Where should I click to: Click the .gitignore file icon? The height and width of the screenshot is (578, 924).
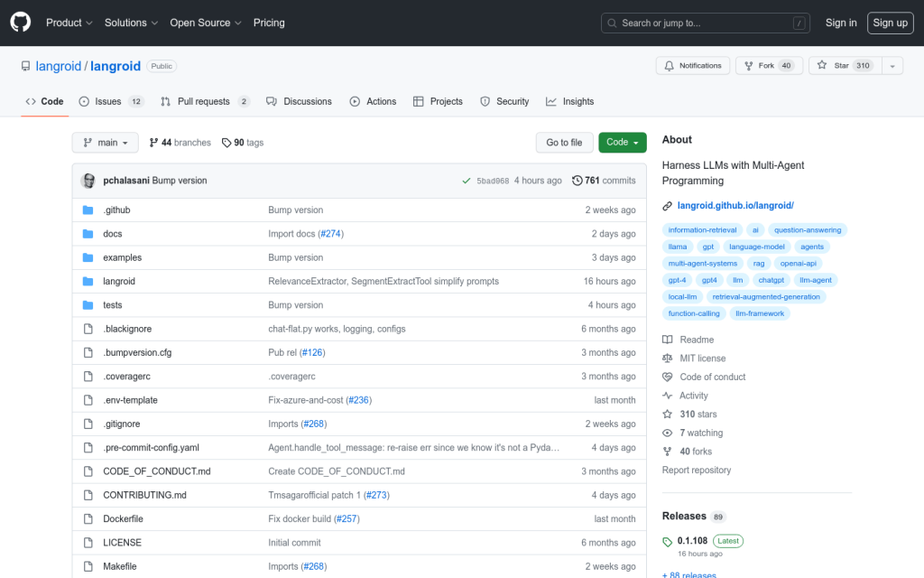pyautogui.click(x=88, y=424)
